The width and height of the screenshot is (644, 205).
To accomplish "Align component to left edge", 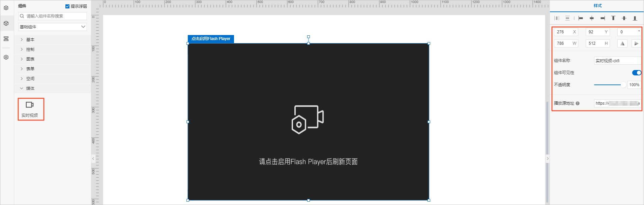I will [x=581, y=18].
